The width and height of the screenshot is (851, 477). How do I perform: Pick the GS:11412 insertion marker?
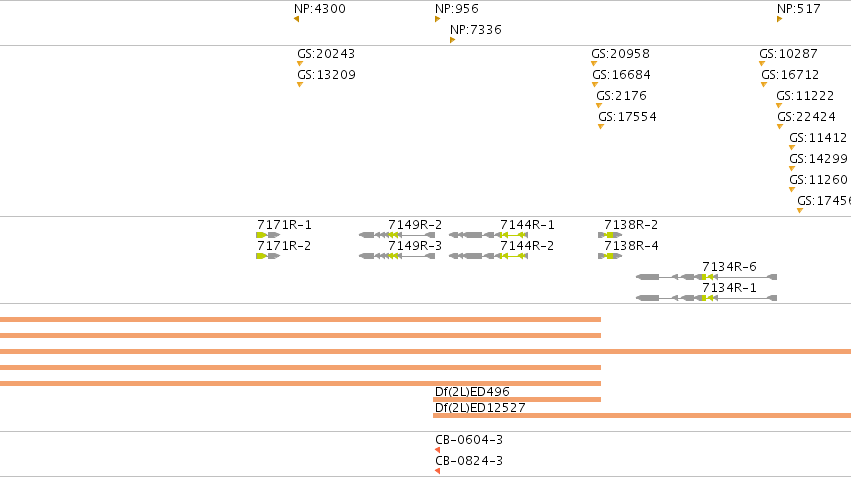tap(792, 148)
